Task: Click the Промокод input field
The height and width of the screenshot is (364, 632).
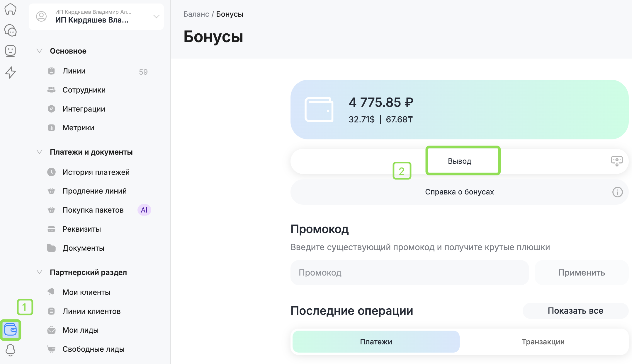Action: coord(409,273)
